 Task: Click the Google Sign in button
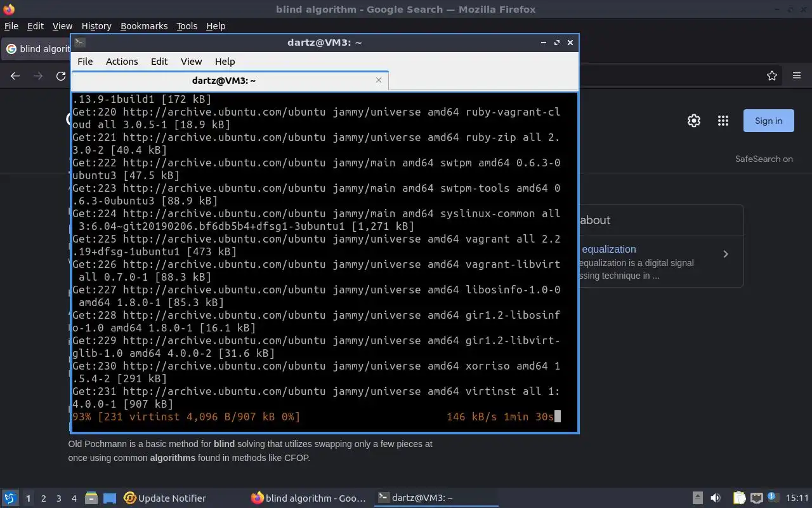coord(768,121)
